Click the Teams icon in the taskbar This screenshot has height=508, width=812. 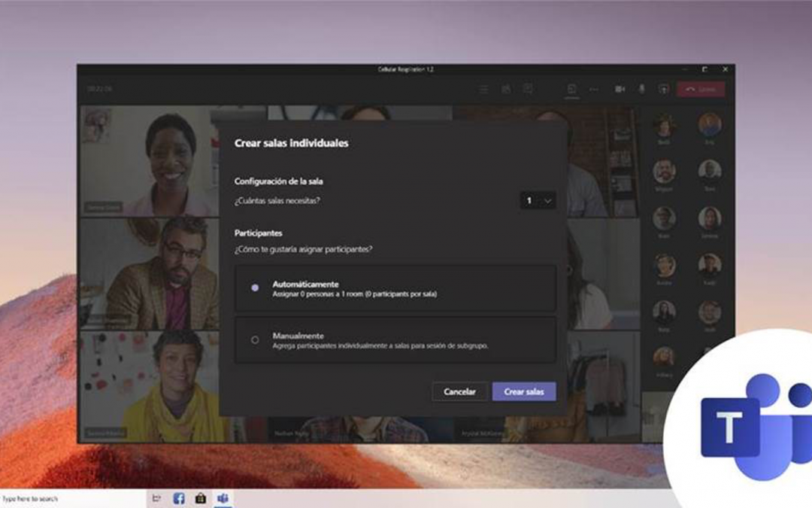point(223,499)
